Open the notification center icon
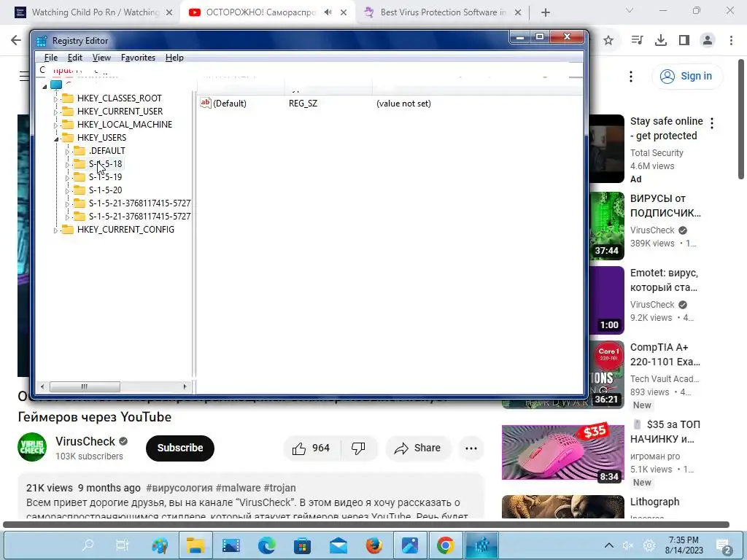 tap(723, 545)
